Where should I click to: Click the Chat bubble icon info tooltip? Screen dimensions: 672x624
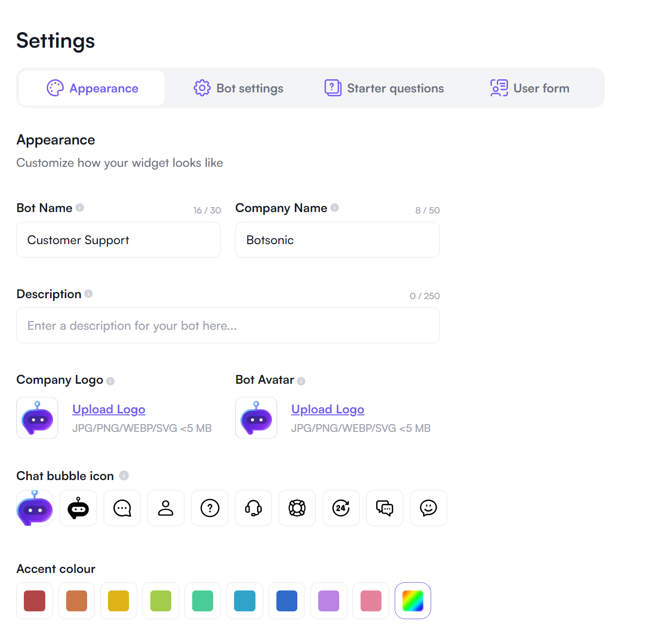pos(123,476)
